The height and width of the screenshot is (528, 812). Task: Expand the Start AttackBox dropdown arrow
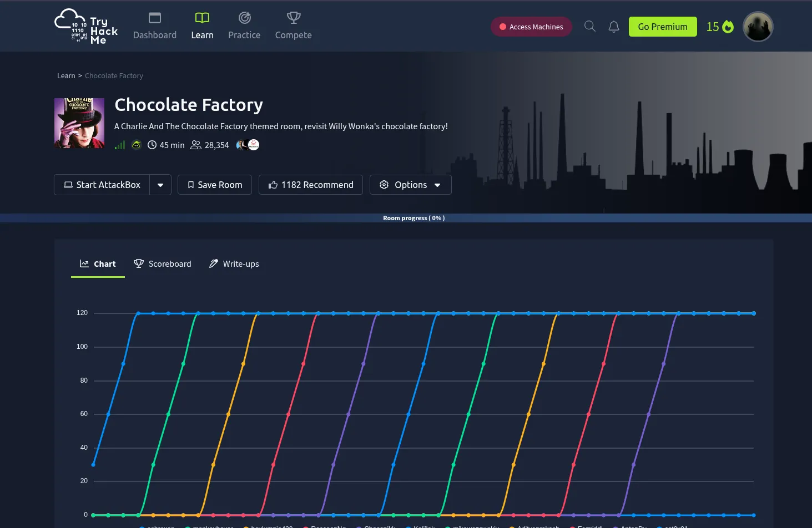[160, 185]
